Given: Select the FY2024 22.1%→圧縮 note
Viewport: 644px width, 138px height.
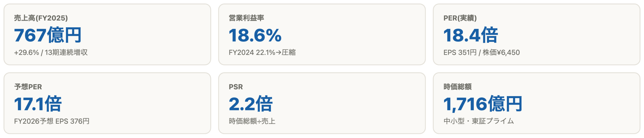Looking at the screenshot, I should 262,52.
